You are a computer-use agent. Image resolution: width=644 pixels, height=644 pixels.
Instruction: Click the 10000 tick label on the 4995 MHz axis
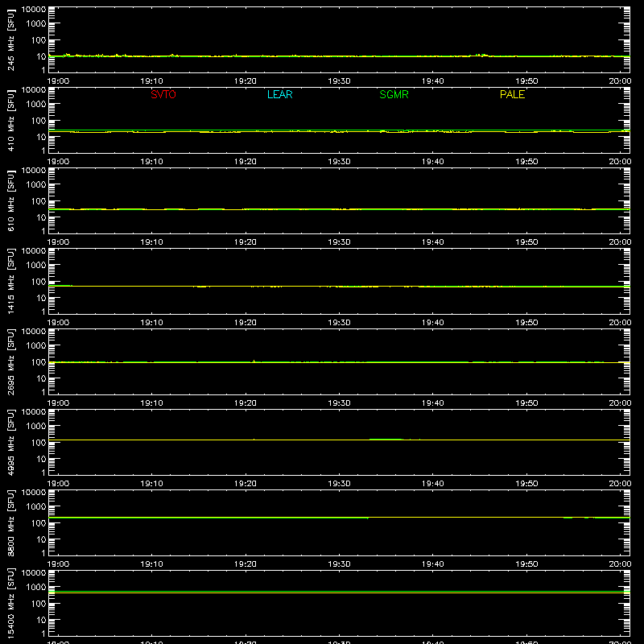[34, 412]
